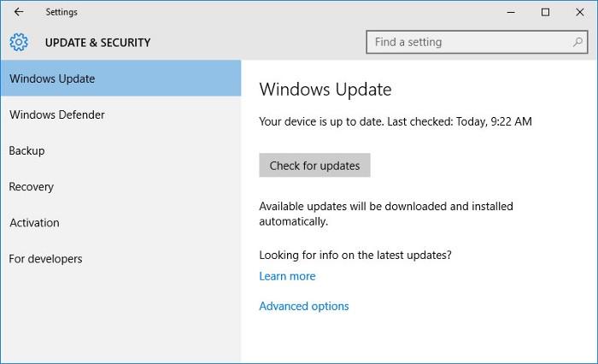The image size is (598, 364).
Task: Go back using the arrow icon
Action: (x=18, y=12)
